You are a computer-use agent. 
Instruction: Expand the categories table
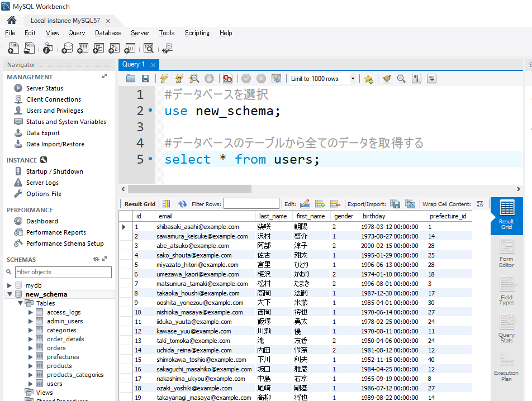[x=31, y=330]
